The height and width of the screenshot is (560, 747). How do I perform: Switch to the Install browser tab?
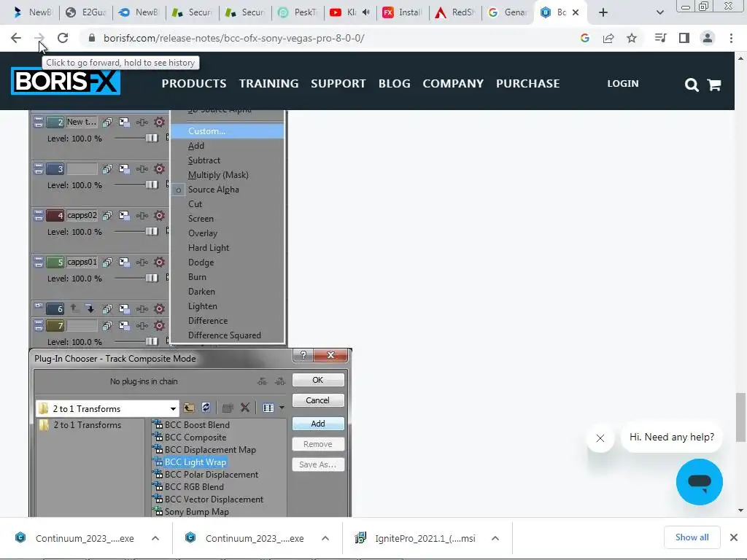[x=403, y=12]
